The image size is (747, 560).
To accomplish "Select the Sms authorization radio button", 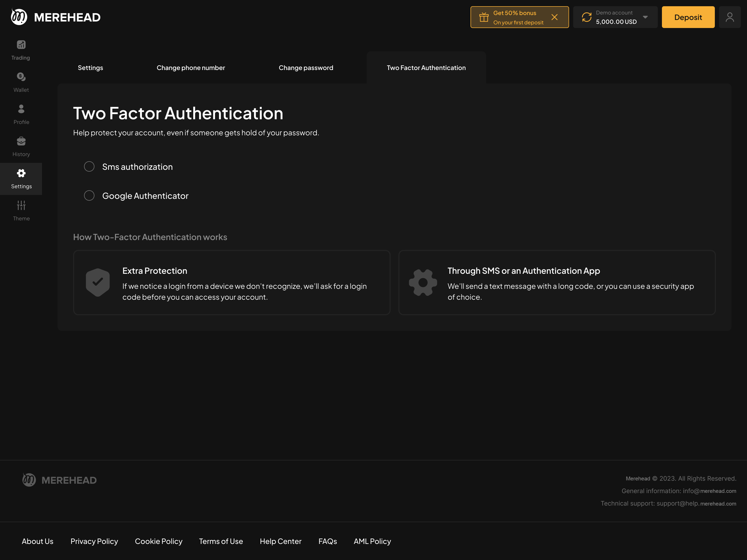I will (x=89, y=166).
